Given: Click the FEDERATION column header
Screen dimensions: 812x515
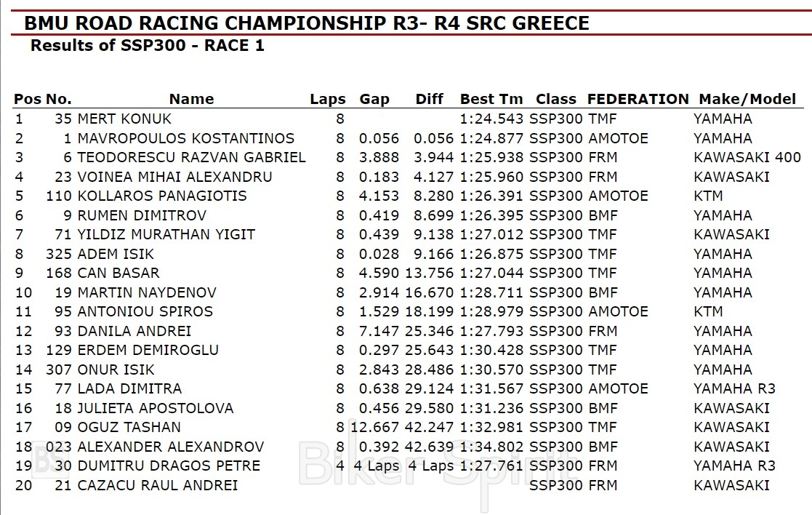Looking at the screenshot, I should tap(638, 100).
